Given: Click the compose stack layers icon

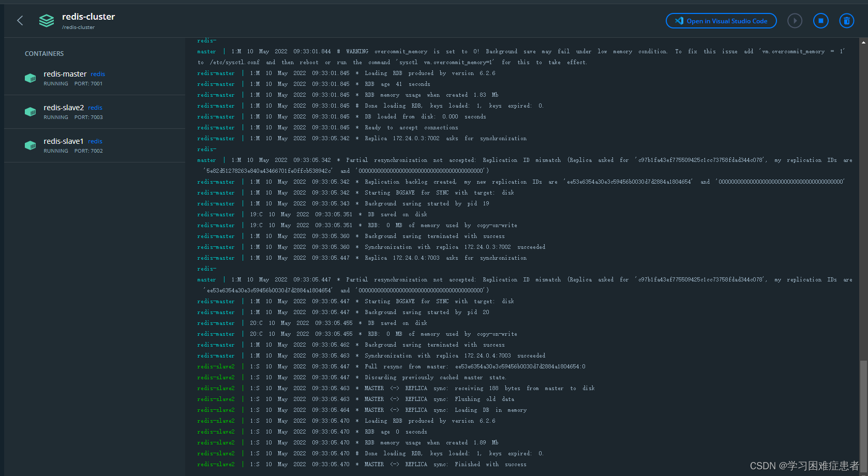Looking at the screenshot, I should pyautogui.click(x=47, y=21).
